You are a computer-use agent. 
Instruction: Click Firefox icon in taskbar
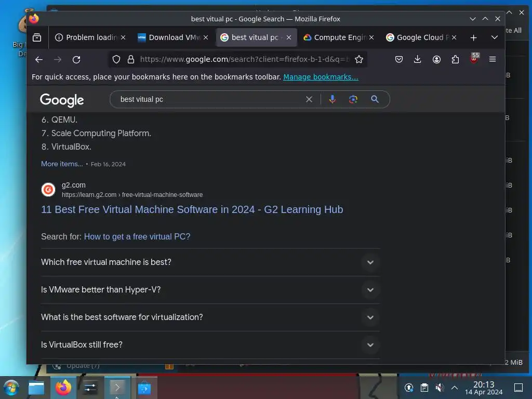click(x=63, y=388)
